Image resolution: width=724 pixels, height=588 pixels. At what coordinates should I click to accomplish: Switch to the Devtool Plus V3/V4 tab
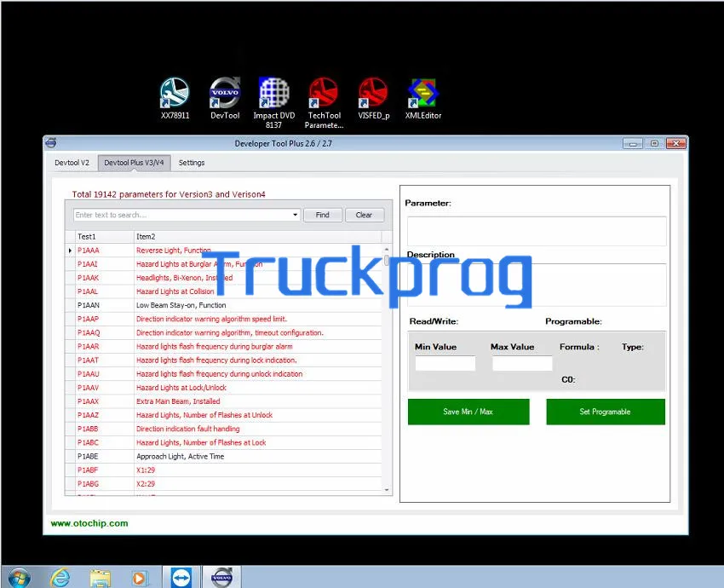pyautogui.click(x=134, y=163)
